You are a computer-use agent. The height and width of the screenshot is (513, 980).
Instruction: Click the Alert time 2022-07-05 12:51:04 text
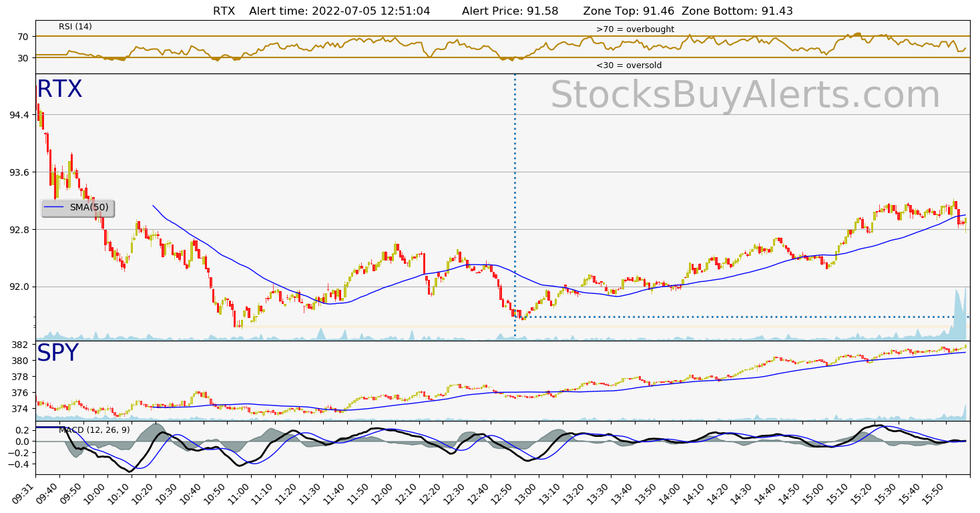340,11
